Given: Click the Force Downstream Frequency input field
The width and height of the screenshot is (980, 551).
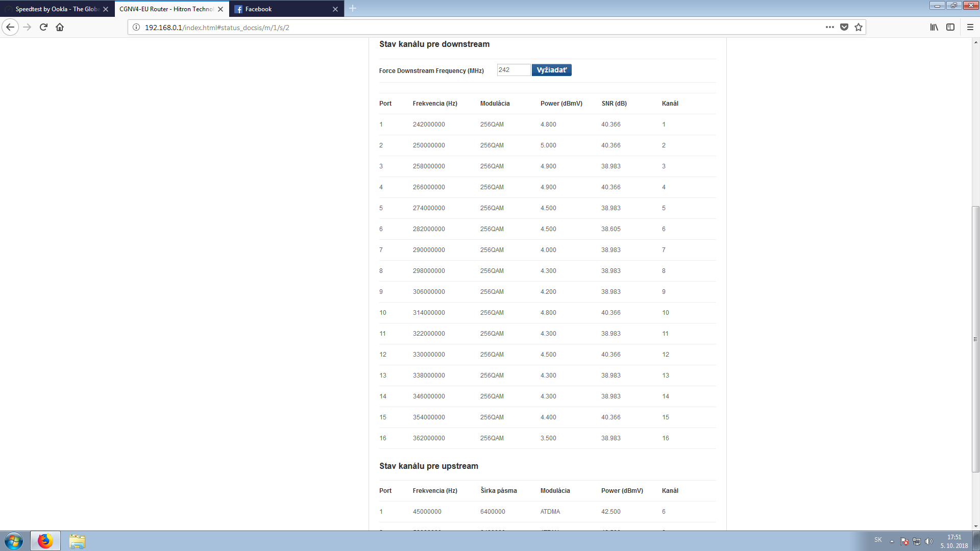Looking at the screenshot, I should [x=513, y=70].
